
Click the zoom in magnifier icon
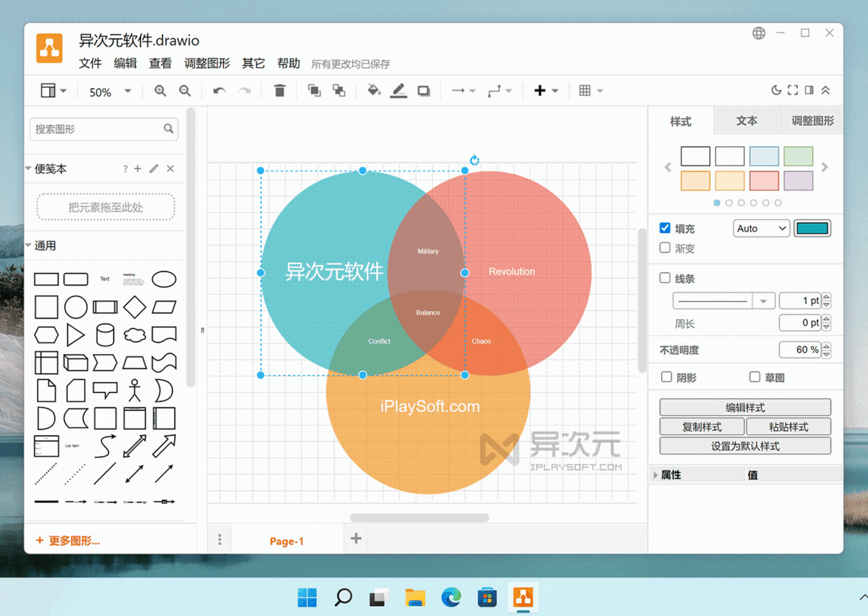161,91
